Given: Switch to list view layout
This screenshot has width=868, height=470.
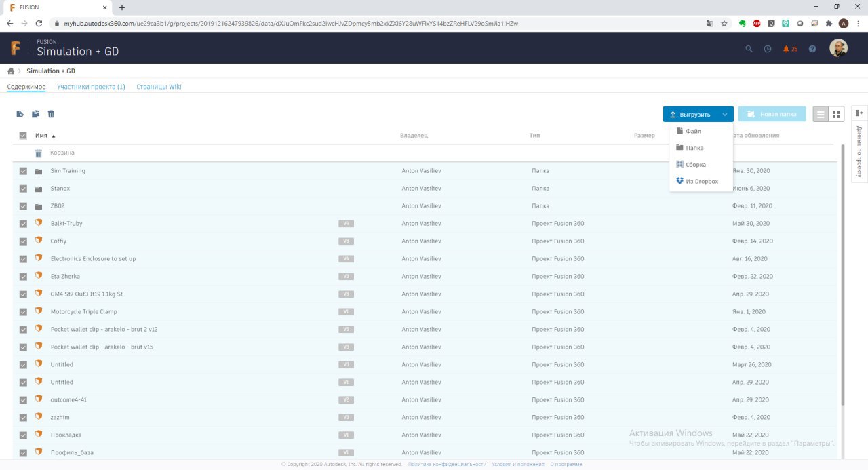Looking at the screenshot, I should (821, 115).
